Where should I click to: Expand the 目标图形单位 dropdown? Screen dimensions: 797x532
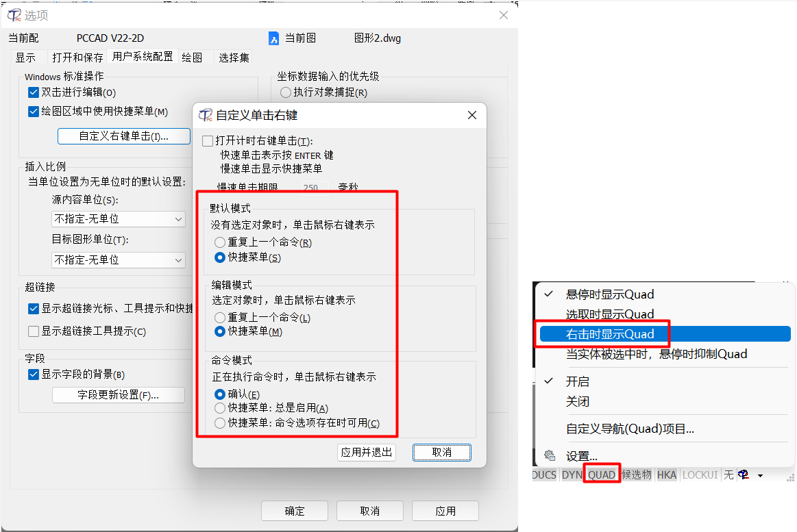(119, 260)
